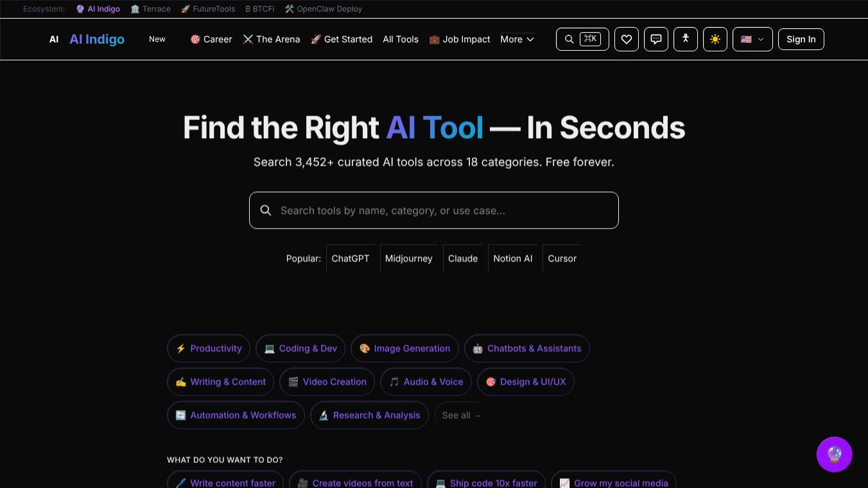Select the ChatGPT popular chip
868x488 pixels.
[x=350, y=258]
